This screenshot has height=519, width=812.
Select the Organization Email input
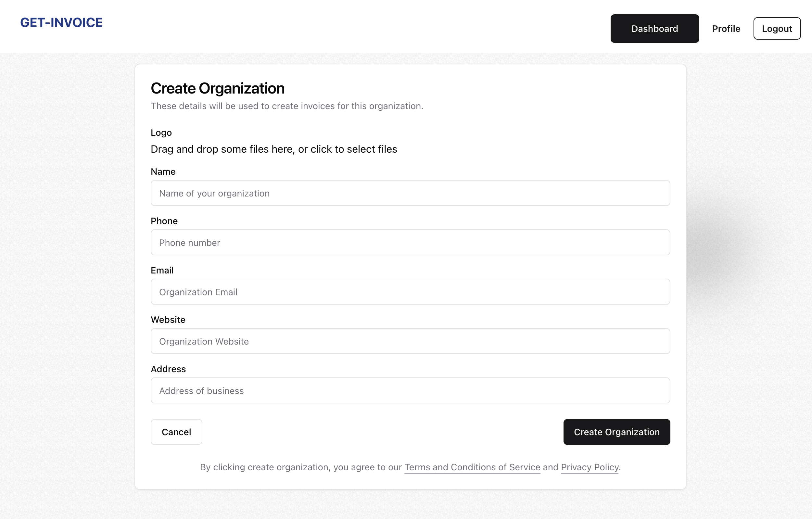pos(410,292)
